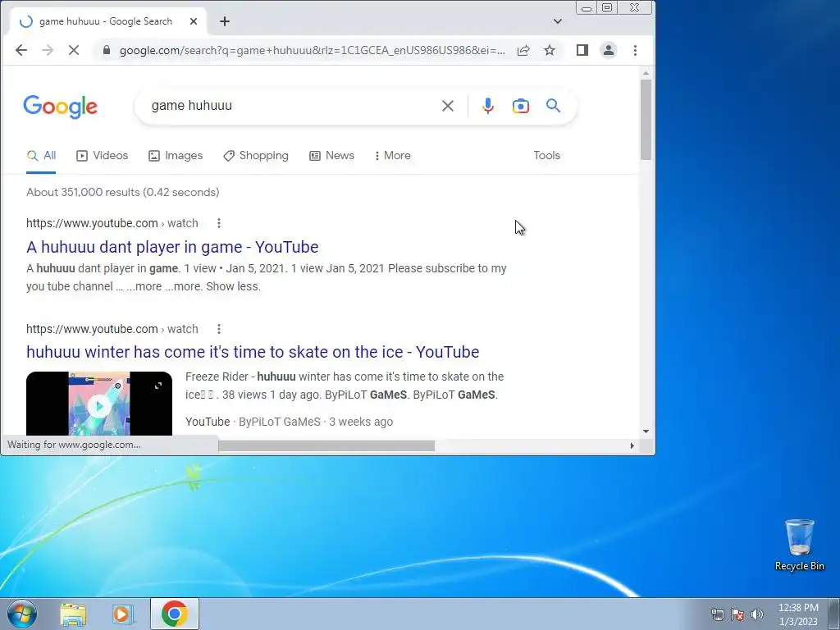Open the Chrome three-dot menu

point(636,50)
